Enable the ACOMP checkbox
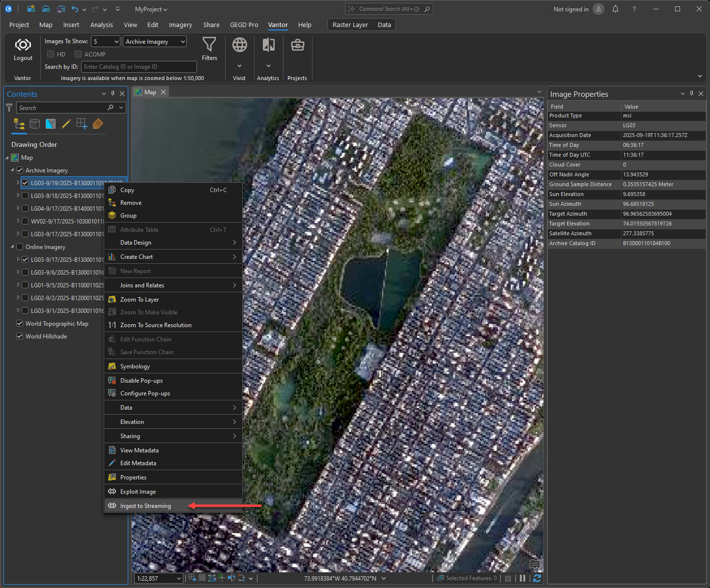This screenshot has height=588, width=710. pos(78,54)
